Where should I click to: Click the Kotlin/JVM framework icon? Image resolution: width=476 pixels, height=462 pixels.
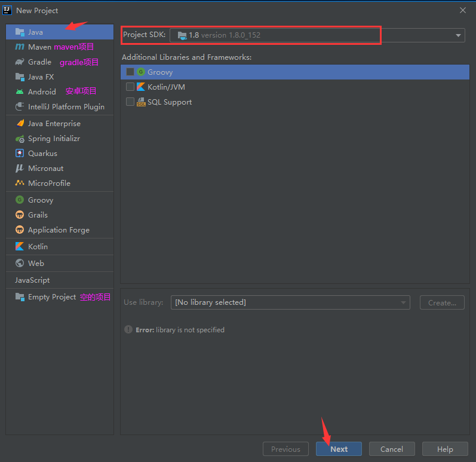pos(141,87)
